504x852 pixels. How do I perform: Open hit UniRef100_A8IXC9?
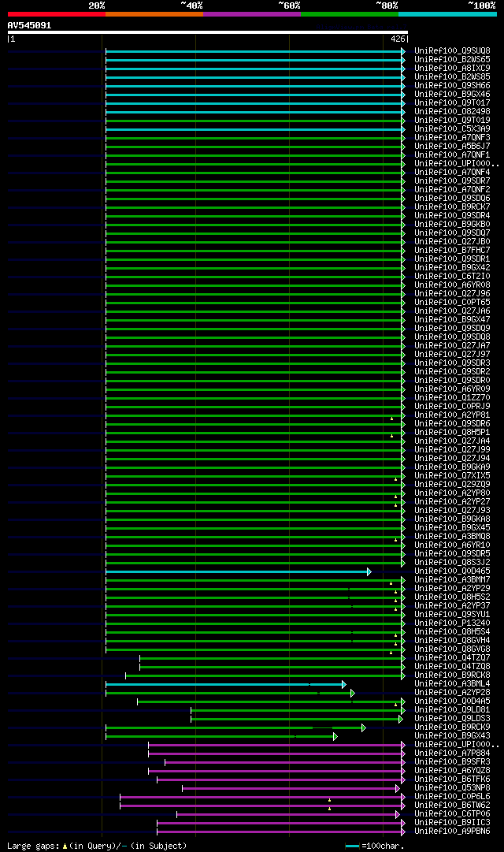click(452, 69)
